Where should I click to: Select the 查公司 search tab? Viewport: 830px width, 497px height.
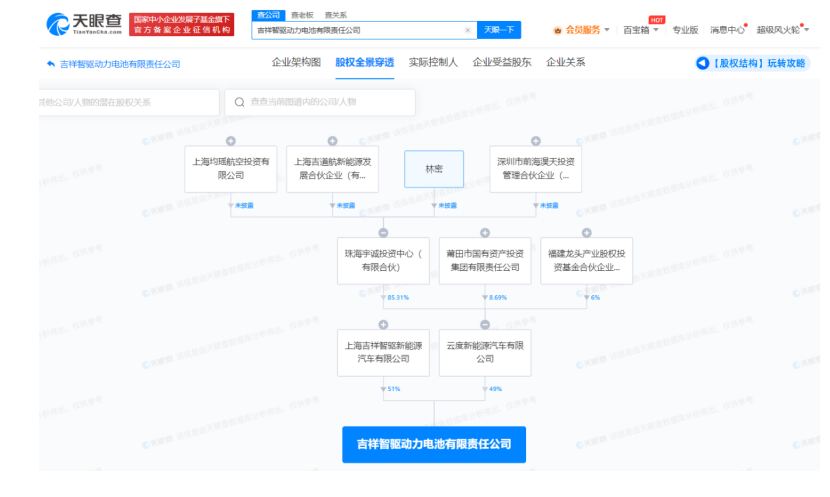pyautogui.click(x=268, y=15)
